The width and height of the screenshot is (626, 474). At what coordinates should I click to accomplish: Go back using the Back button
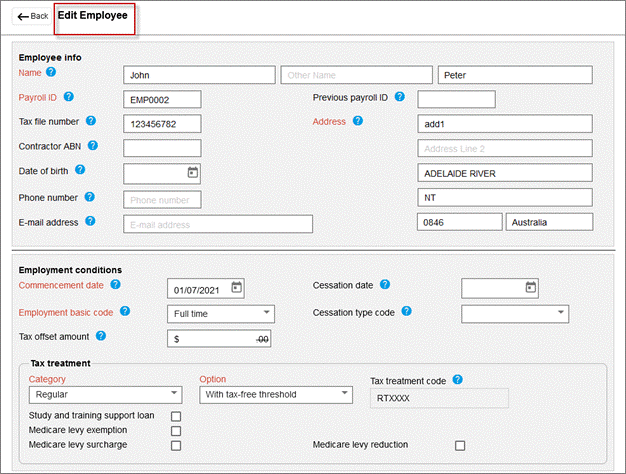pyautogui.click(x=32, y=17)
